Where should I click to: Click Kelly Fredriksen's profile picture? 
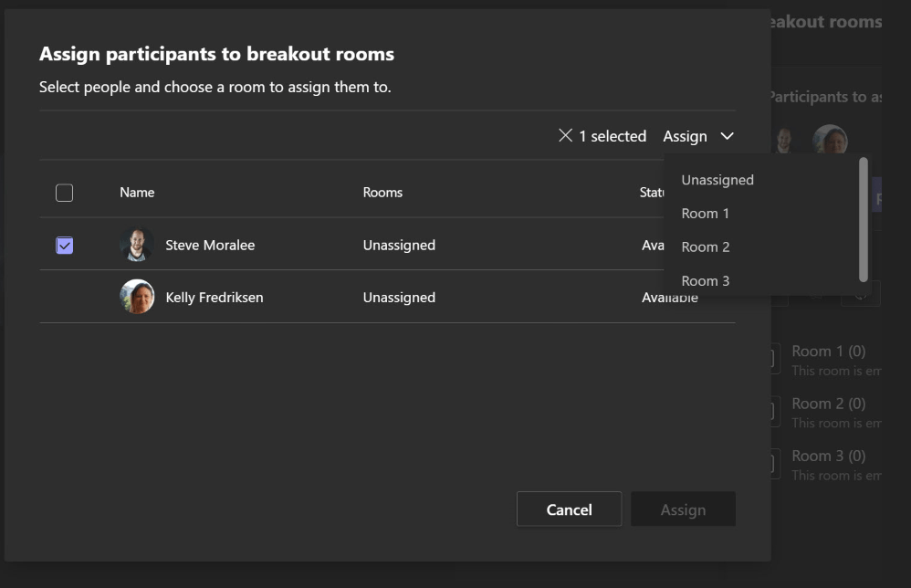click(137, 297)
